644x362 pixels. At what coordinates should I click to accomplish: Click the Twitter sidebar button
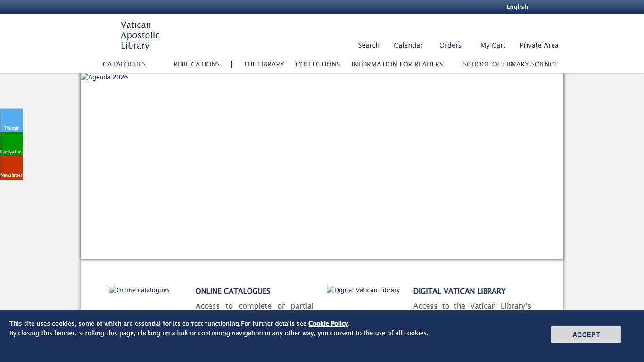[x=11, y=121]
